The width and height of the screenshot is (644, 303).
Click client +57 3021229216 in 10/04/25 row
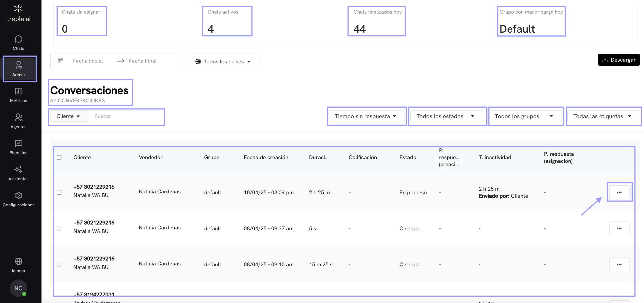pos(94,187)
